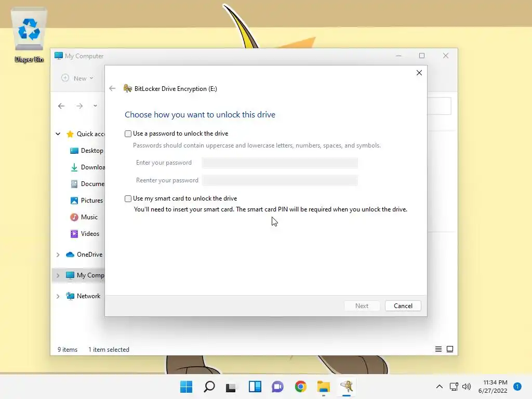Click the Next button in the BitLocker dialog
532x399 pixels.
point(362,305)
